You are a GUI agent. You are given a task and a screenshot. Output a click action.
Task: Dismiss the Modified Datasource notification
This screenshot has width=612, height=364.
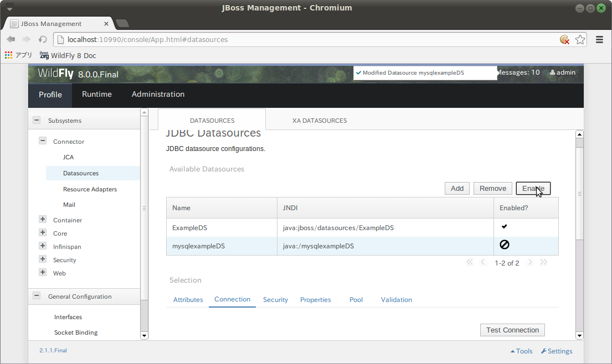(x=425, y=72)
